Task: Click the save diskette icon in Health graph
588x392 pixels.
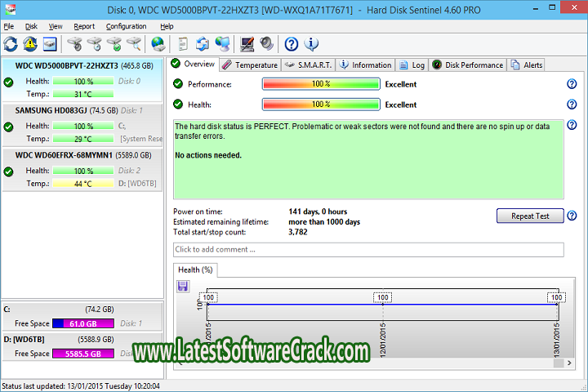Action: pos(183,286)
